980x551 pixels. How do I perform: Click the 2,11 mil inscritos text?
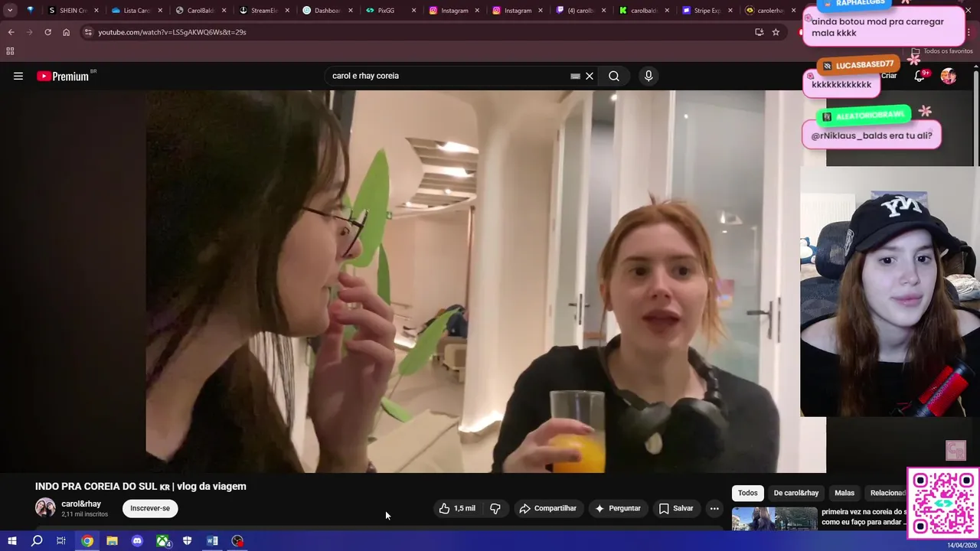85,514
